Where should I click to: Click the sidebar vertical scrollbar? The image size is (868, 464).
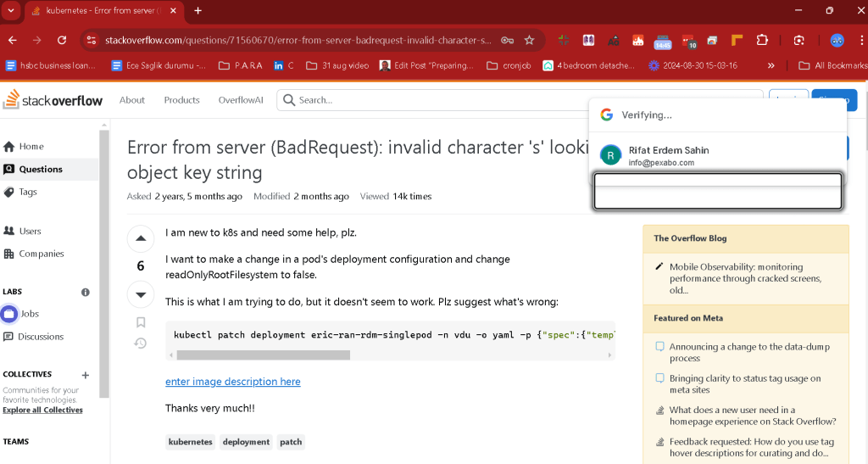104,264
